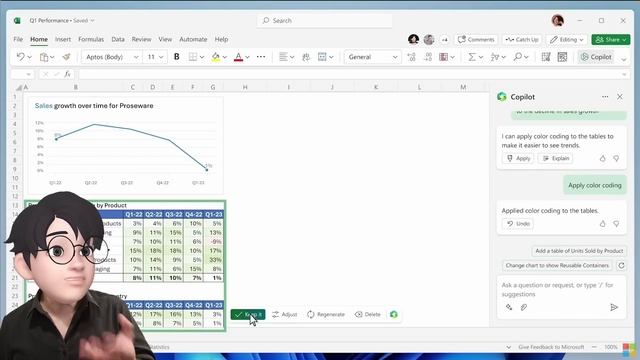Expand the Undo dropdown arrow
Image resolution: width=640 pixels, height=360 pixels.
point(29,57)
